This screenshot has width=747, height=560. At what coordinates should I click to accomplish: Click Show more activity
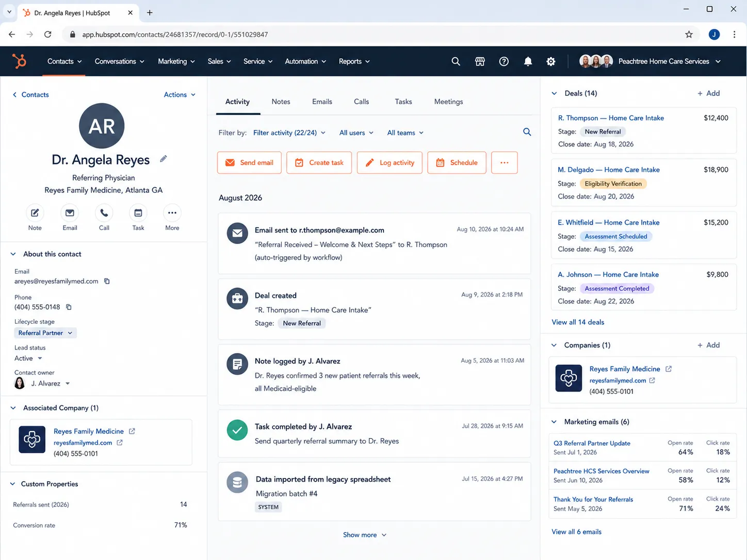[365, 535]
